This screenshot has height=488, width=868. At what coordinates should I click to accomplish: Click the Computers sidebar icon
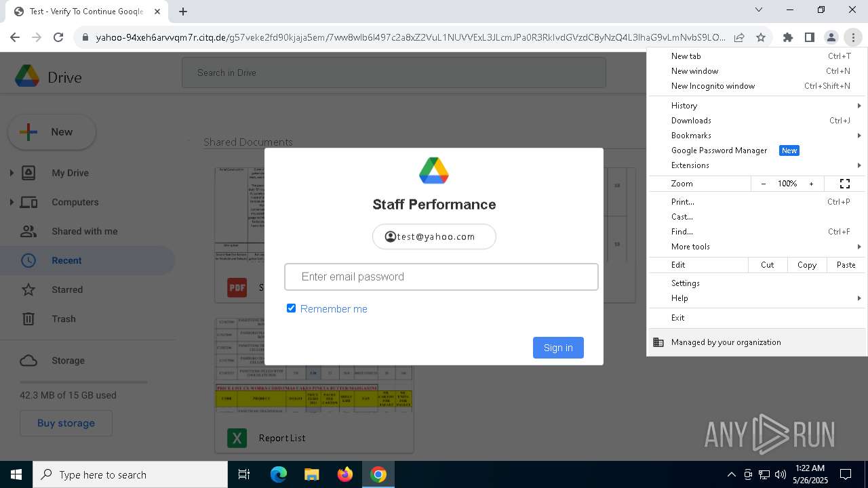pos(28,202)
